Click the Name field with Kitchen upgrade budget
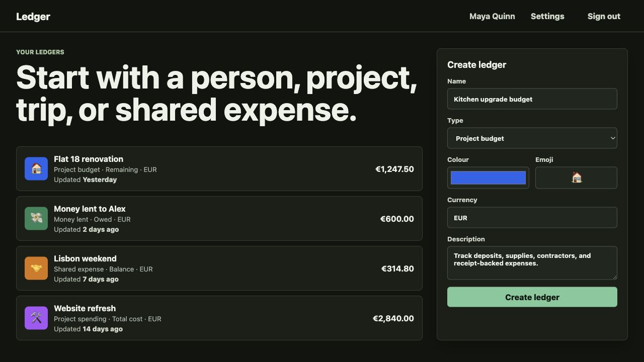Viewport: 644px width, 362px height. (x=532, y=99)
